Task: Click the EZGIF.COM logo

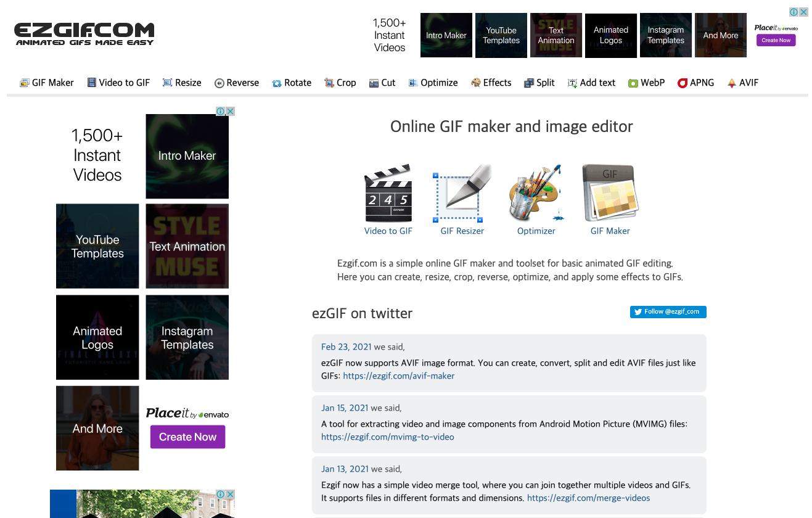Action: coord(84,34)
